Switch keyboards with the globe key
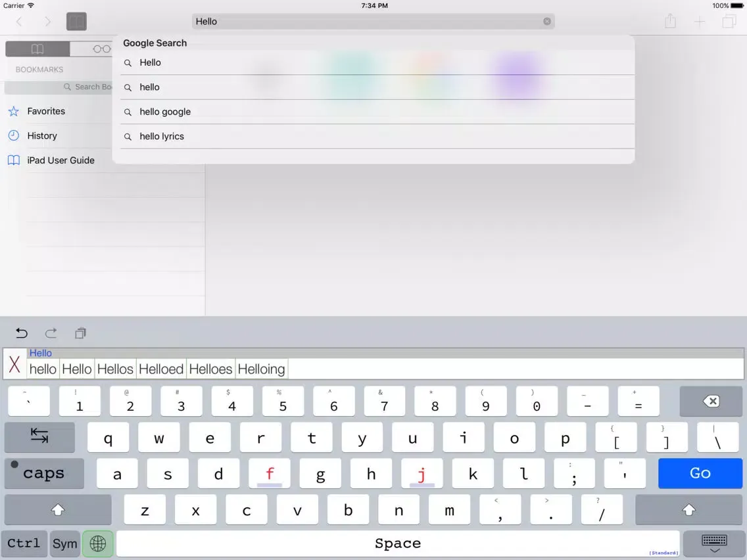The image size is (747, 560). (x=98, y=544)
